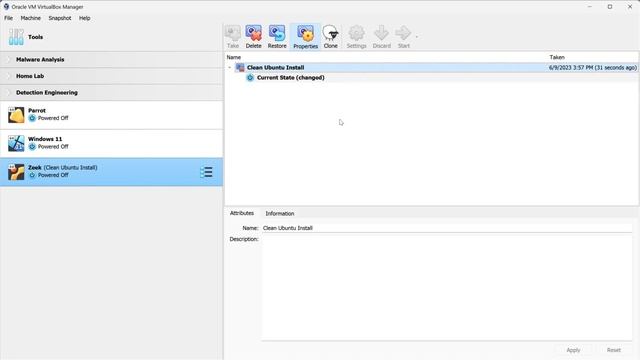Switch to the Information tab
The width and height of the screenshot is (640, 360).
[280, 213]
